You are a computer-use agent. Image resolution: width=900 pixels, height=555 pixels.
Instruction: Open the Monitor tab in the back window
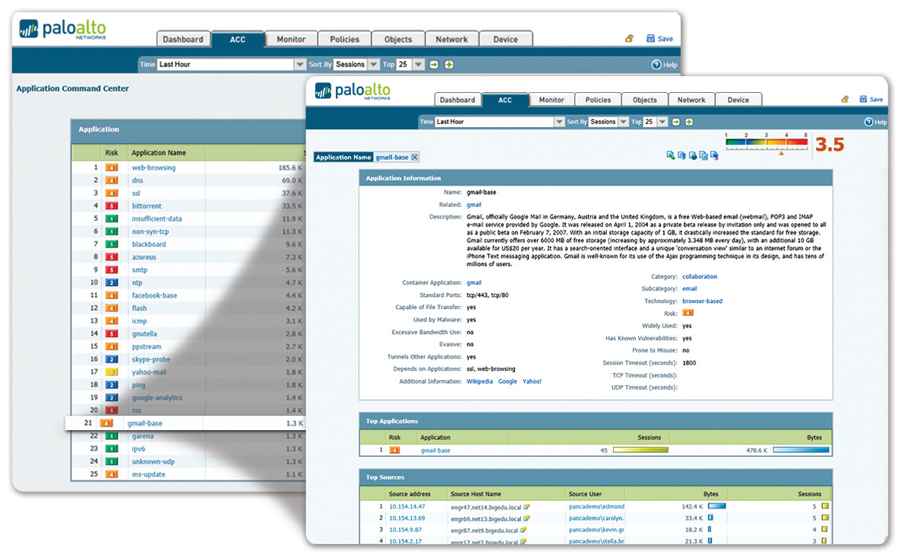click(x=291, y=39)
